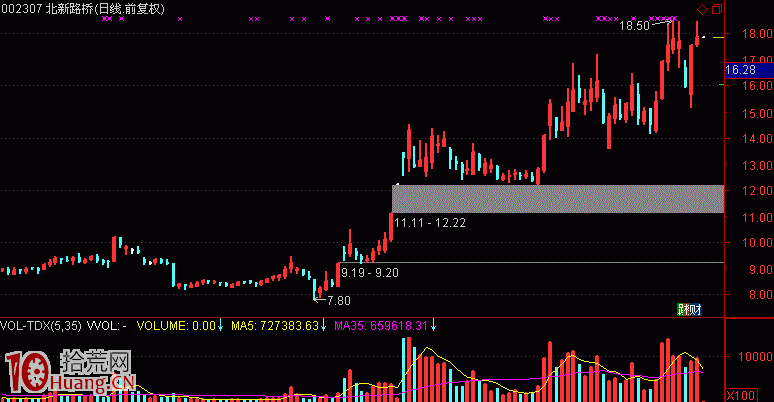Click the X100 volume multiplier label

click(741, 395)
